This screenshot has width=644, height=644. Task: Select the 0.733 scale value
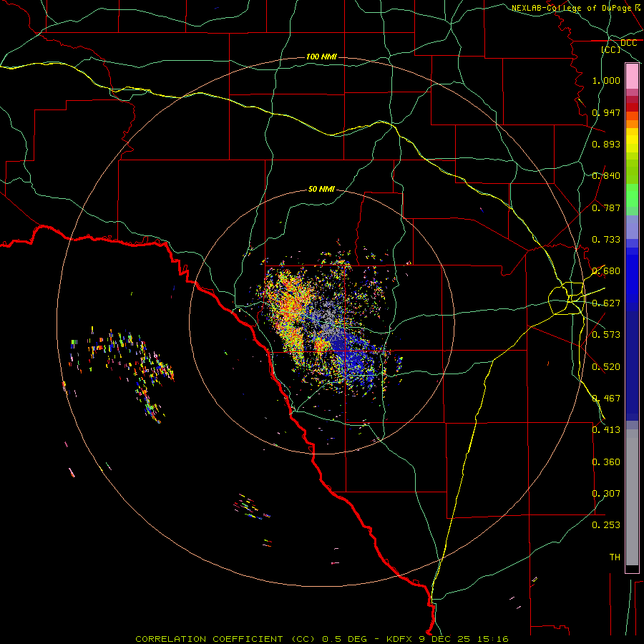pos(606,240)
